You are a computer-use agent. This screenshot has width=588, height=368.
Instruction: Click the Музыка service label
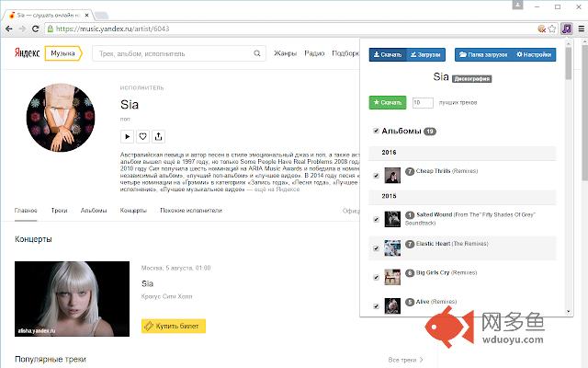63,53
